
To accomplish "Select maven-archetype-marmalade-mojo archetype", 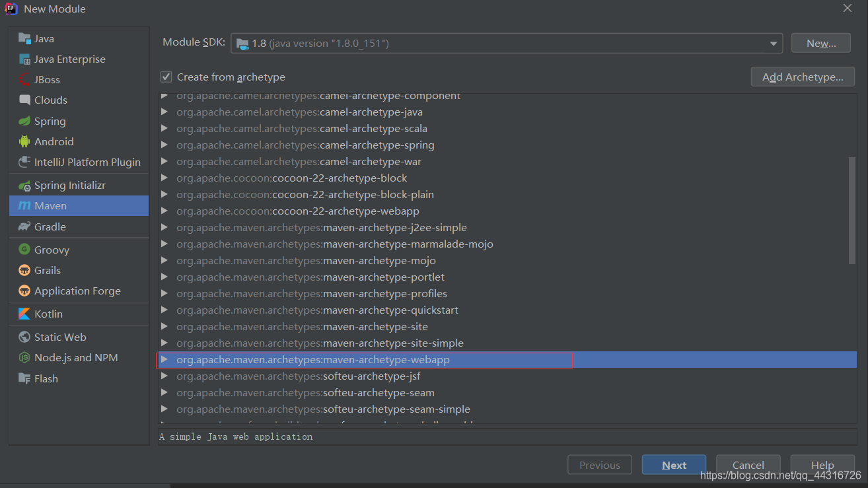I will (x=507, y=244).
